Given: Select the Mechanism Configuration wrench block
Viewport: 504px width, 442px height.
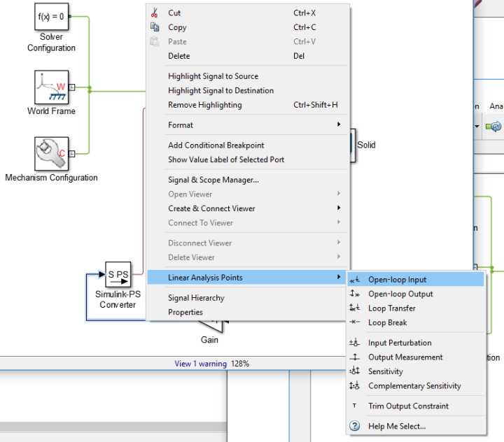Looking at the screenshot, I should click(51, 154).
